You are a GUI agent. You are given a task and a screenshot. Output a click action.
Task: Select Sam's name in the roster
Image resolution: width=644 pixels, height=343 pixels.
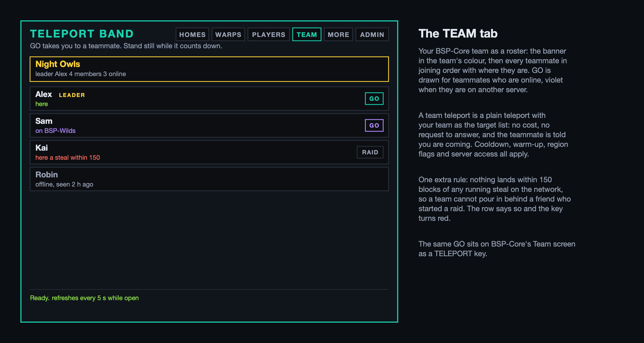point(44,121)
